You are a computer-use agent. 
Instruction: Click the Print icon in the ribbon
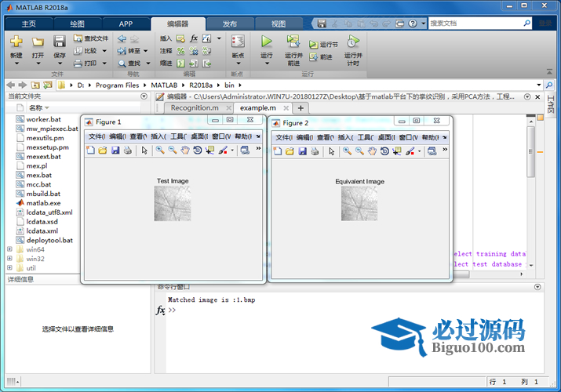78,64
